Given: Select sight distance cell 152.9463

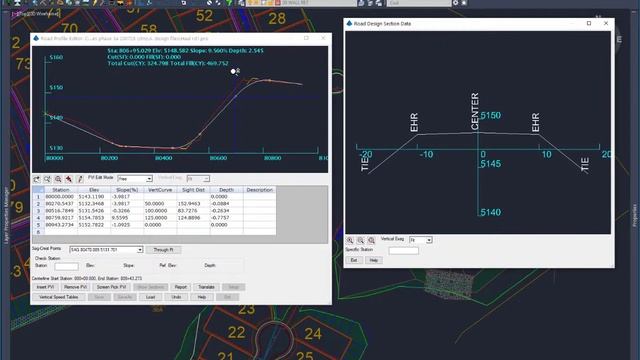Looking at the screenshot, I should click(x=193, y=204).
